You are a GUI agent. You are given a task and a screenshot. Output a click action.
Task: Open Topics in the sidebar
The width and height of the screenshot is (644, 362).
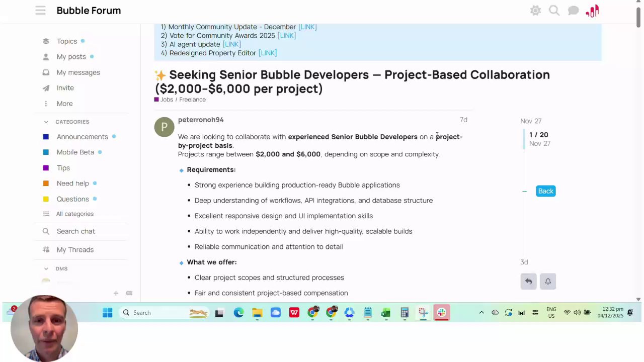[x=67, y=41]
